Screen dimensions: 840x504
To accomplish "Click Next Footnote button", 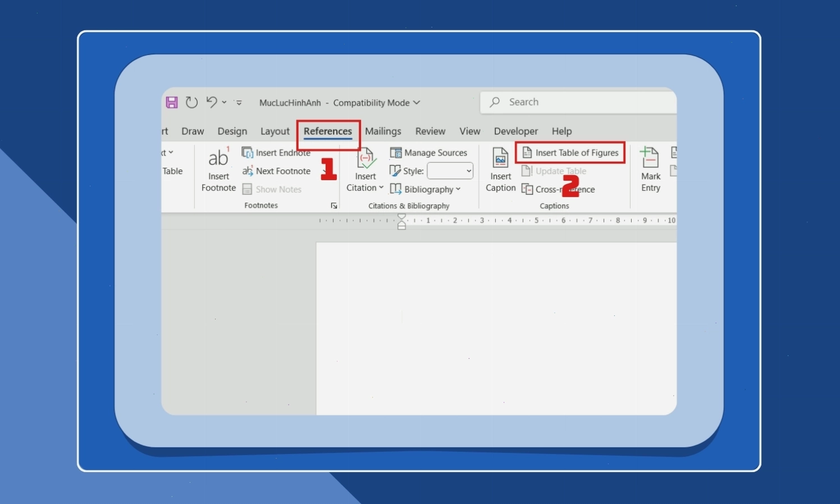I will [x=276, y=171].
